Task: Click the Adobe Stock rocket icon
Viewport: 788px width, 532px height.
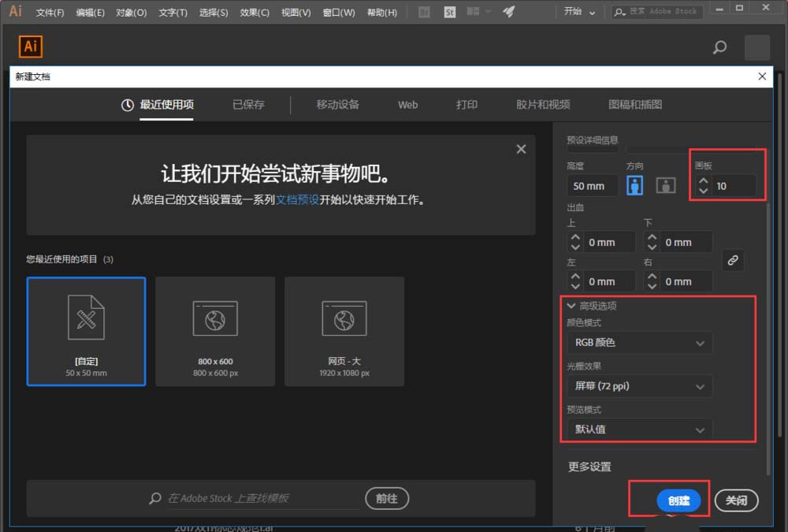Action: click(507, 12)
